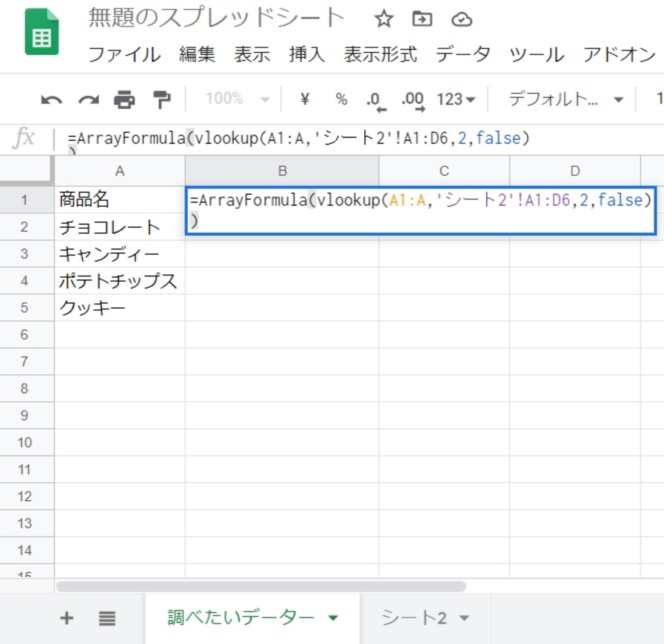Check the cloud save status icon
This screenshot has height=644, width=664.
[461, 20]
